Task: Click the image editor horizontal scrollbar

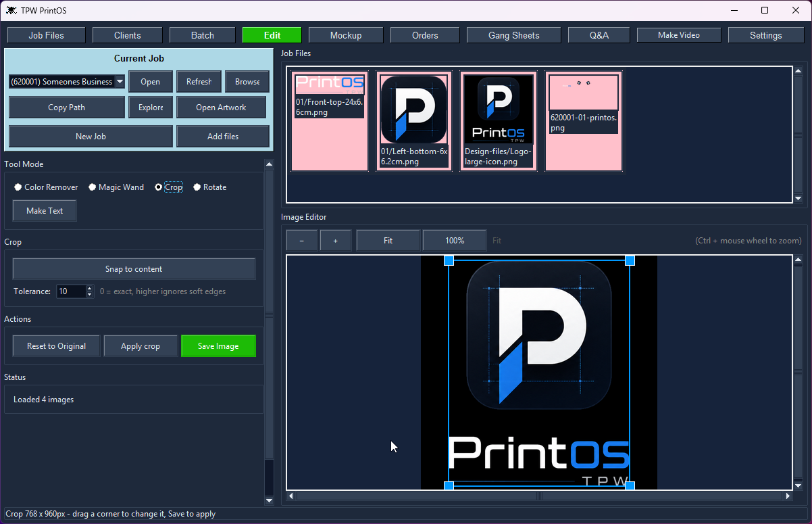Action: (x=540, y=496)
